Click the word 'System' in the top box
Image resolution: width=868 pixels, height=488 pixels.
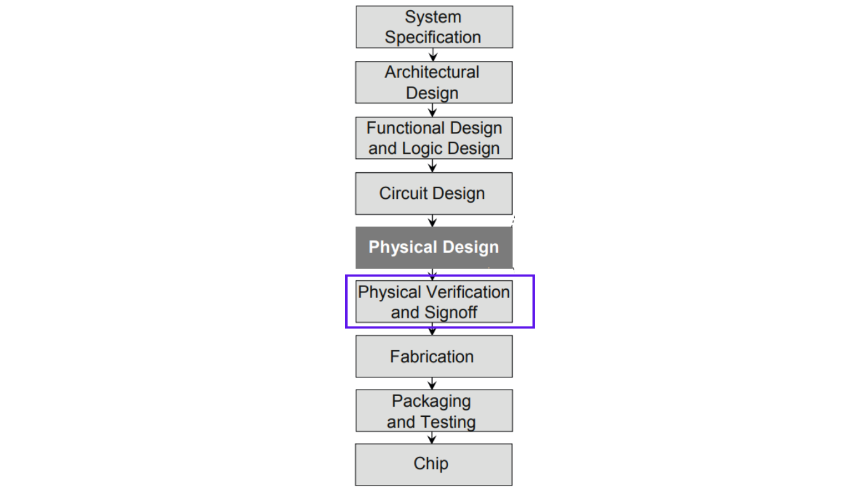coord(433,17)
